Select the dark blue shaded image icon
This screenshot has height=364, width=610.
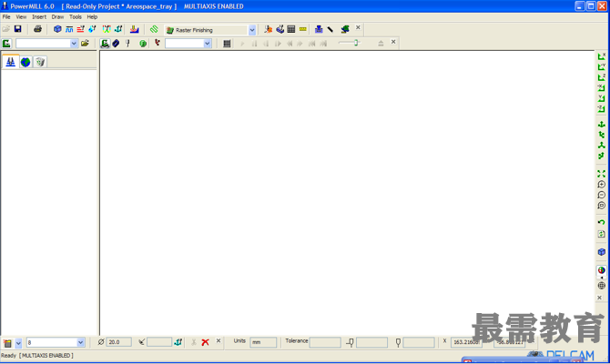pos(116,44)
